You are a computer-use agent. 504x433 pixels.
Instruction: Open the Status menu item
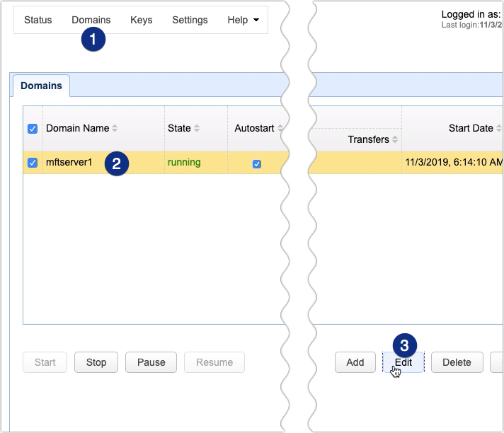38,20
